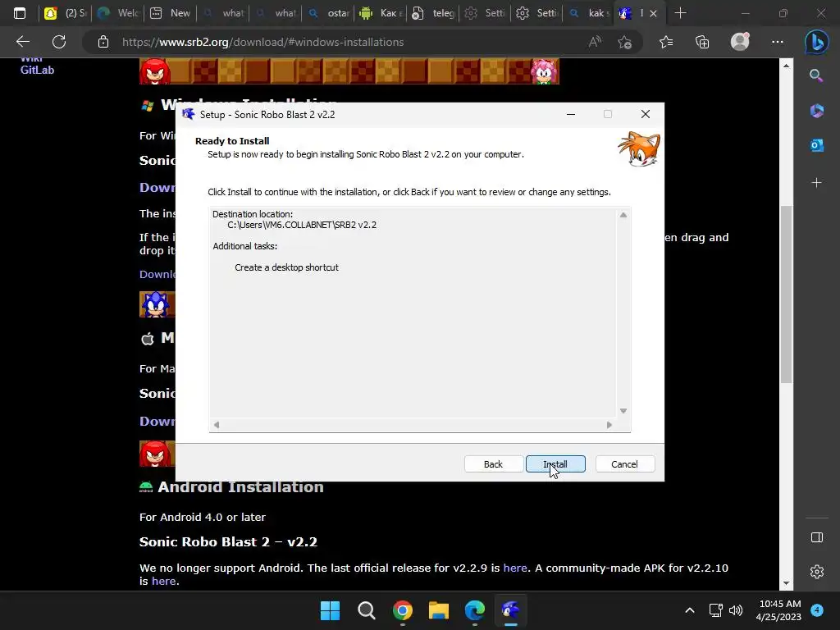Open the sidebar search icon
840x630 pixels.
[x=816, y=75]
